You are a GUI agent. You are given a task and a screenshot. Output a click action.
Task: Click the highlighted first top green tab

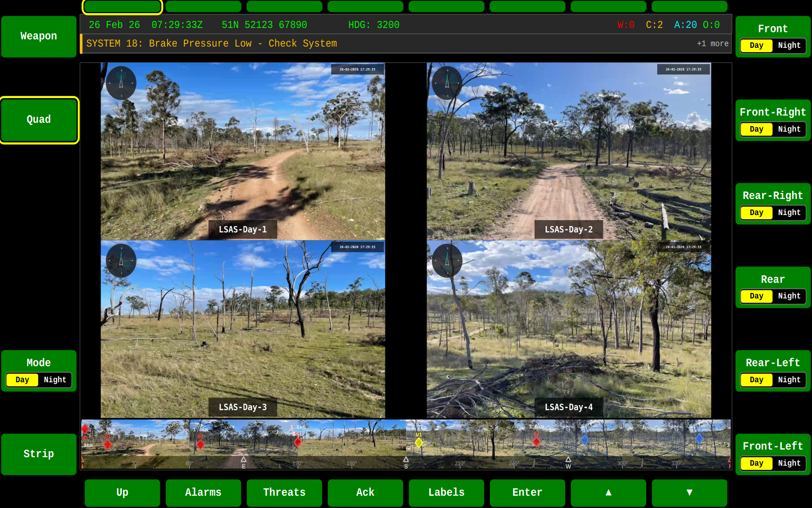122,6
